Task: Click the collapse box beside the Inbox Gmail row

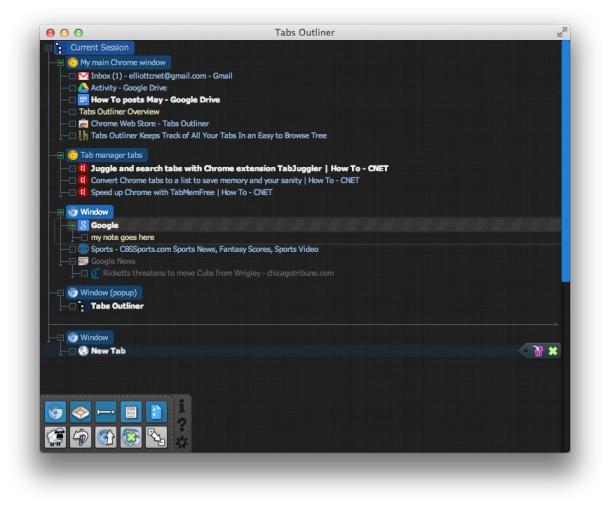Action: click(x=72, y=76)
